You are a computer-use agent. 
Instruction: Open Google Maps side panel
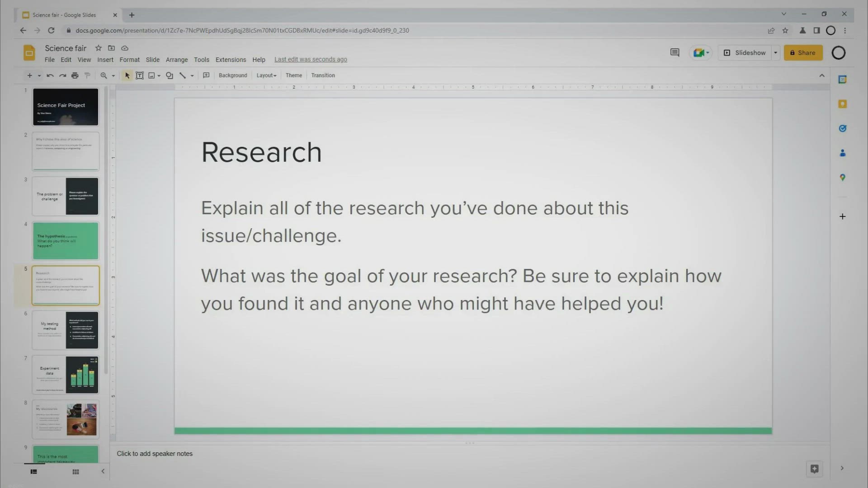(x=842, y=178)
